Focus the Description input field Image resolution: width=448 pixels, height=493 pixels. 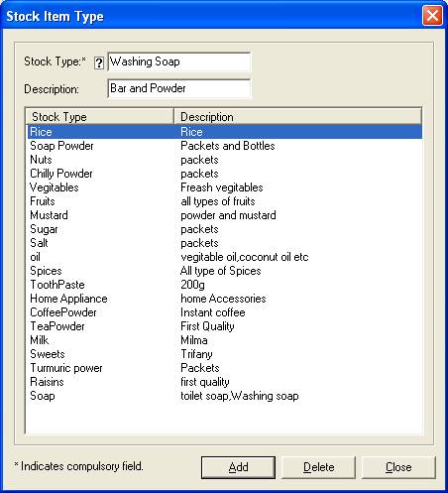click(x=179, y=88)
